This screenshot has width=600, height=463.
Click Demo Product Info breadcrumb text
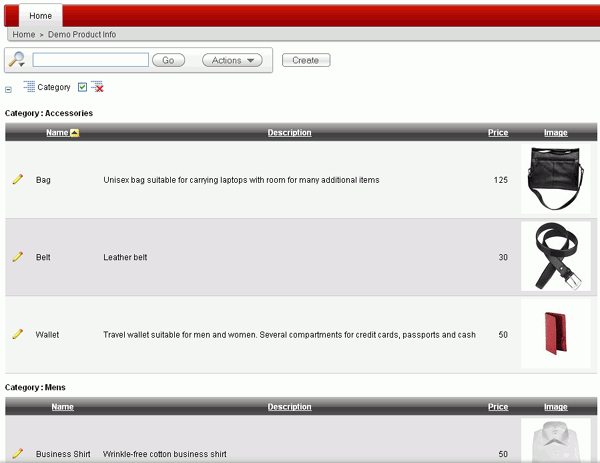click(x=82, y=34)
